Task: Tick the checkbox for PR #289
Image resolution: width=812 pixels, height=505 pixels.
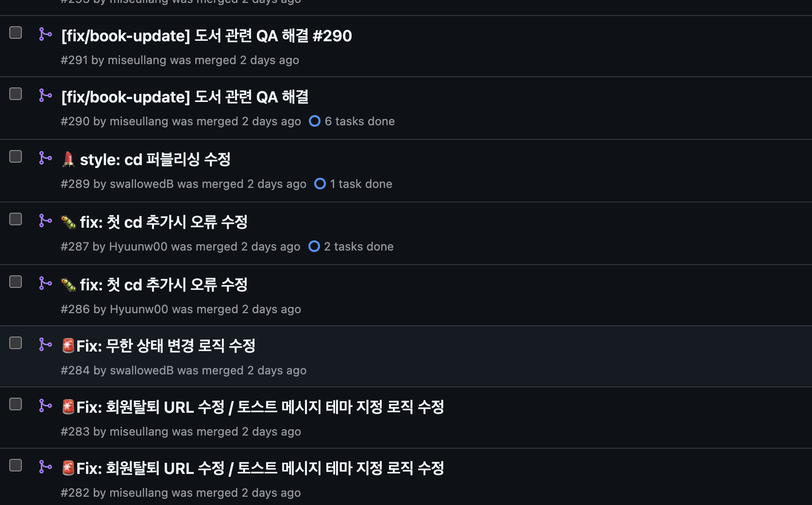Action: [x=16, y=156]
